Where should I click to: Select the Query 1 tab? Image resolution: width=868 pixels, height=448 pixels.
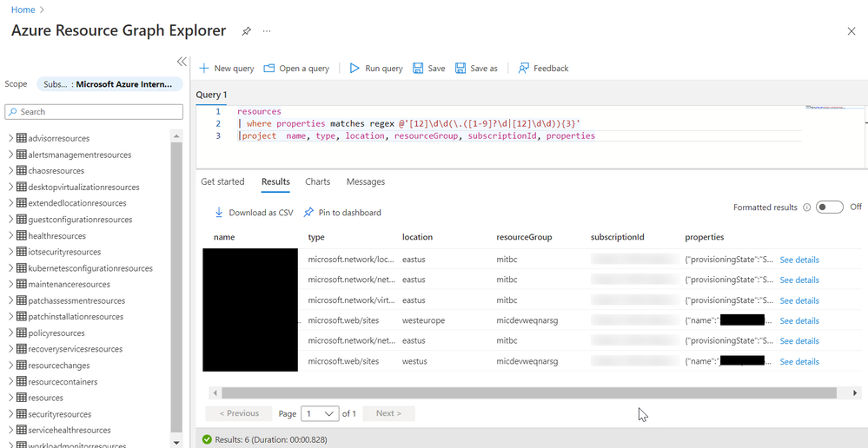coord(211,96)
